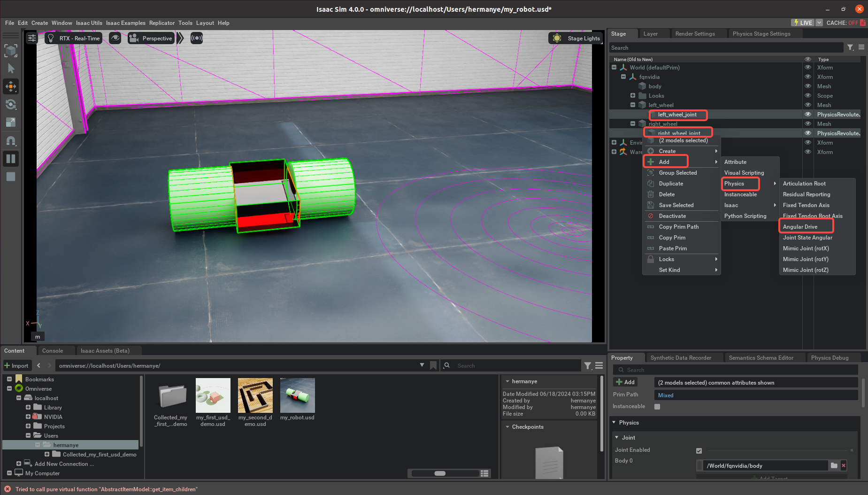Screen dimensions: 868x495
Task: Toggle visibility of left_wheel_joint
Action: pyautogui.click(x=808, y=115)
